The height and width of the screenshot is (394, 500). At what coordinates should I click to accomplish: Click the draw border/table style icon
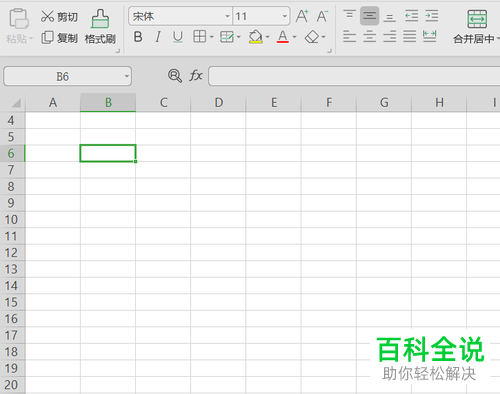[x=227, y=37]
